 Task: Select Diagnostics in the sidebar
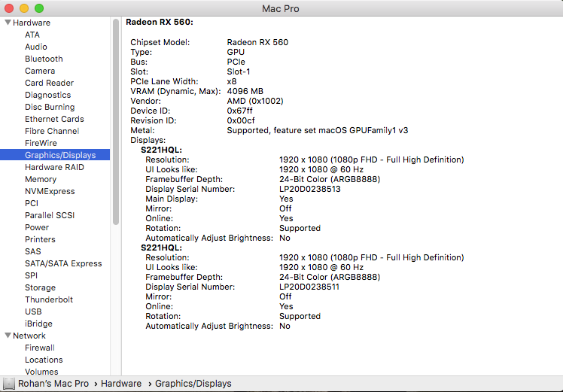click(47, 95)
